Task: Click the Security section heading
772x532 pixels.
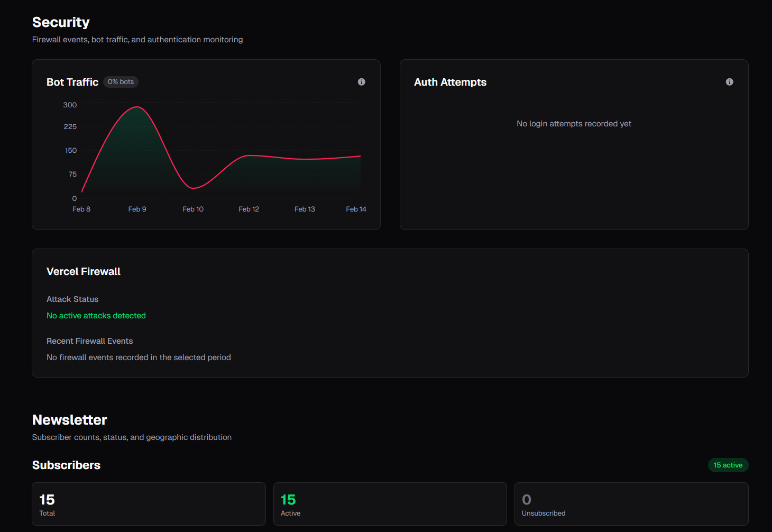Action: pyautogui.click(x=61, y=22)
